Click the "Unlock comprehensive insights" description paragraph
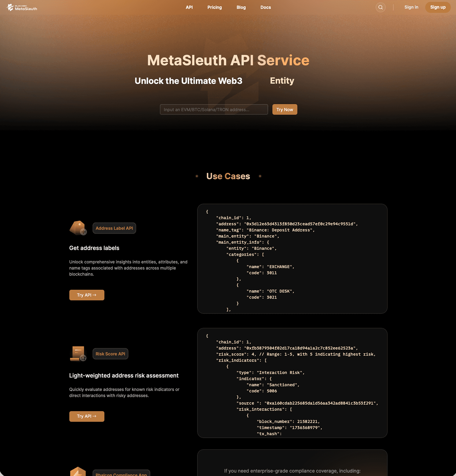The width and height of the screenshot is (456, 476). 128,268
